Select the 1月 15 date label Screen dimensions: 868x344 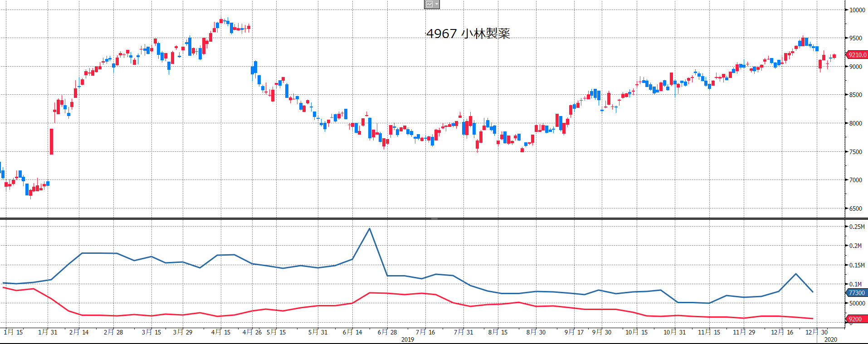pyautogui.click(x=13, y=332)
